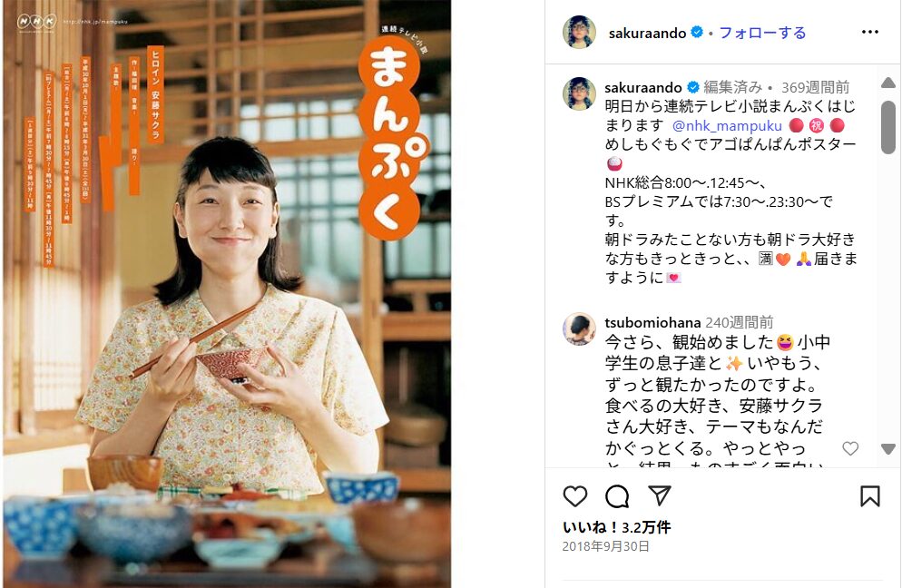Screen dimensions: 902x588
Task: Click sakuraando avatar beside the caption
Action: click(579, 93)
